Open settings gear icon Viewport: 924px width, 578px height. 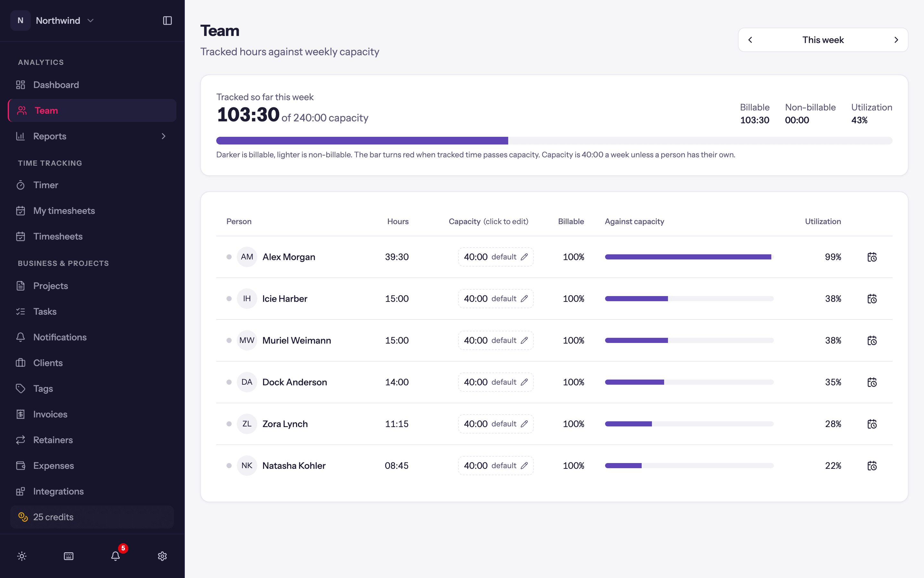pos(162,556)
